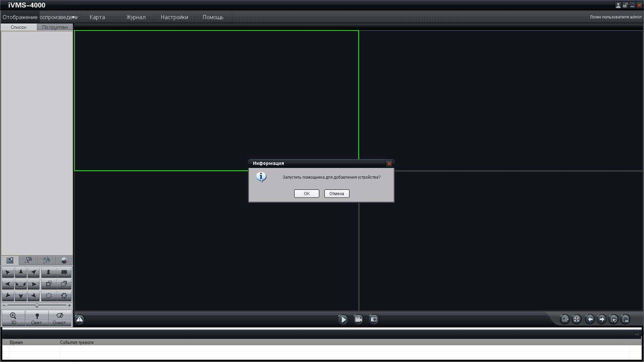
Task: Click shutter blades iris button
Action: point(64,296)
